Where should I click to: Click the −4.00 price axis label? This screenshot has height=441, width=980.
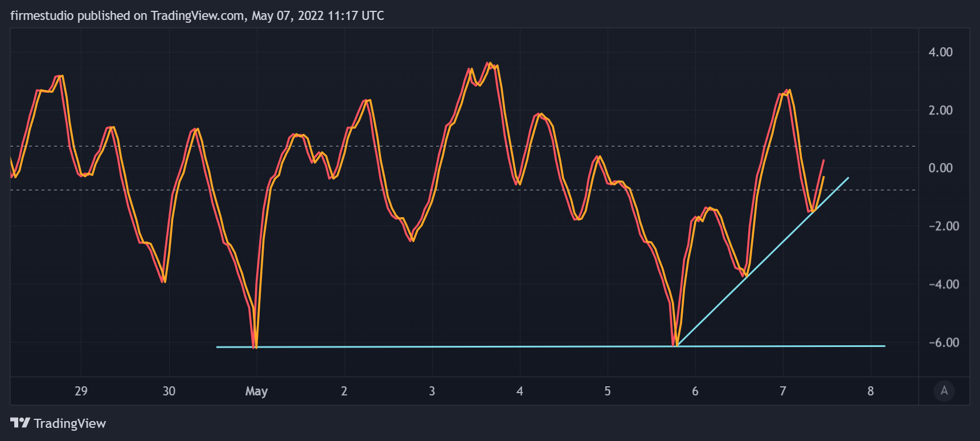pyautogui.click(x=944, y=284)
